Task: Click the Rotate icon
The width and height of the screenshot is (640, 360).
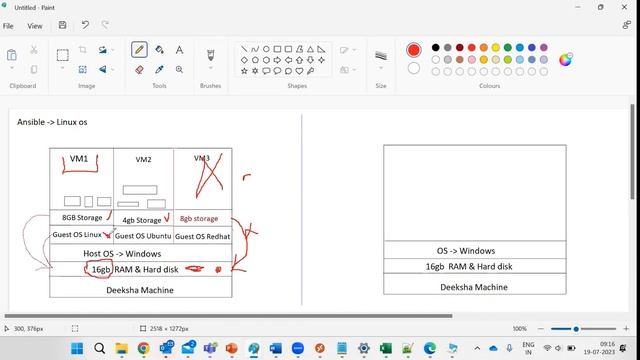Action: pos(102,50)
